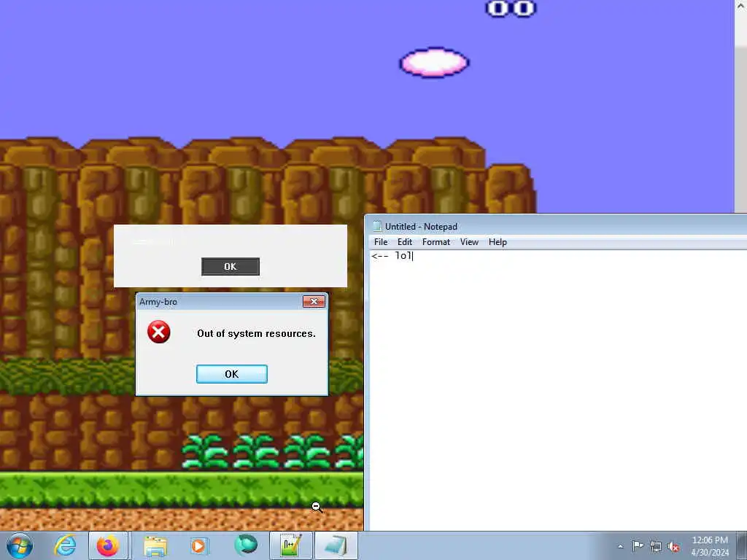Click the date 4/30/2024 in the tray
The height and width of the screenshot is (560, 747).
710,553
